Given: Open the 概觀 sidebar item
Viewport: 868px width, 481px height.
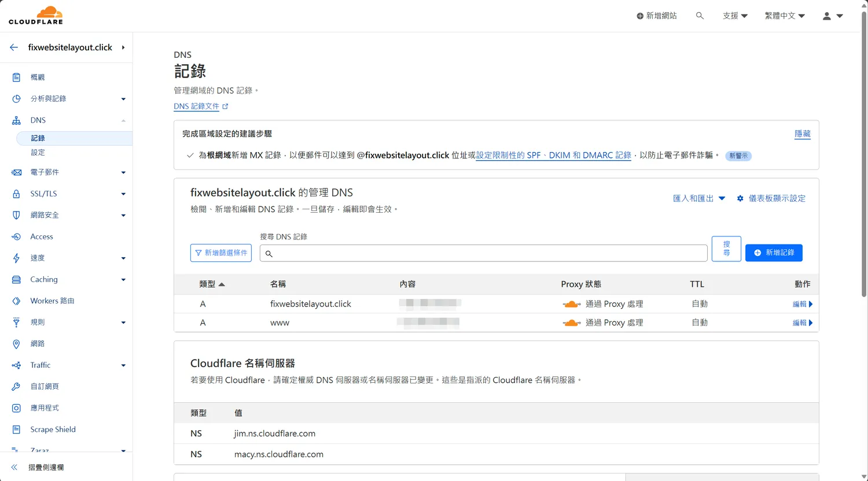Looking at the screenshot, I should tap(38, 77).
